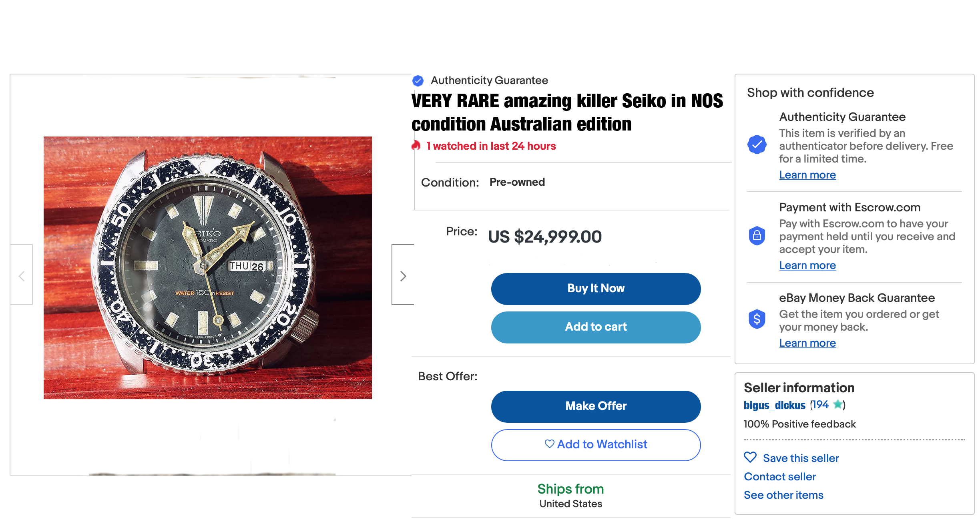This screenshot has height=522, width=980.
Task: Go to the previous product image arrow
Action: click(22, 276)
